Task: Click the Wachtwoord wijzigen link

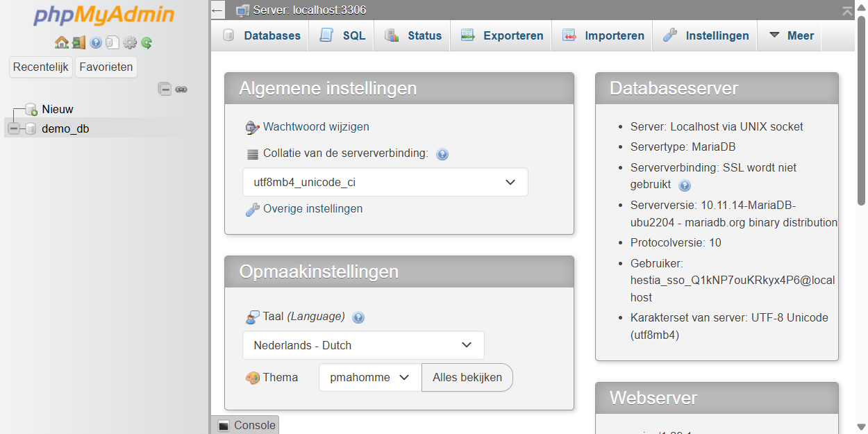Action: [x=316, y=127]
